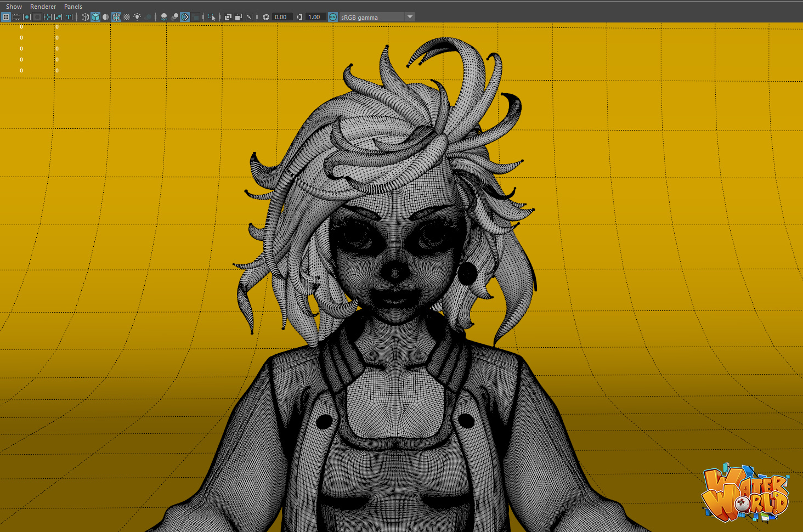803x532 pixels.
Task: Toggle Multisample Anti-aliasing
Action: point(185,17)
